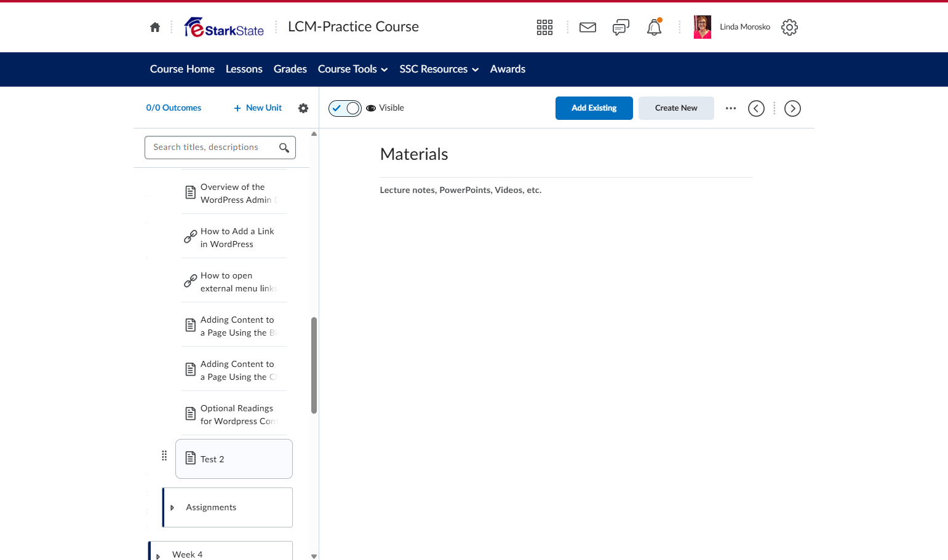The width and height of the screenshot is (948, 560).
Task: Open admin tools gear icon in header
Action: [x=789, y=27]
